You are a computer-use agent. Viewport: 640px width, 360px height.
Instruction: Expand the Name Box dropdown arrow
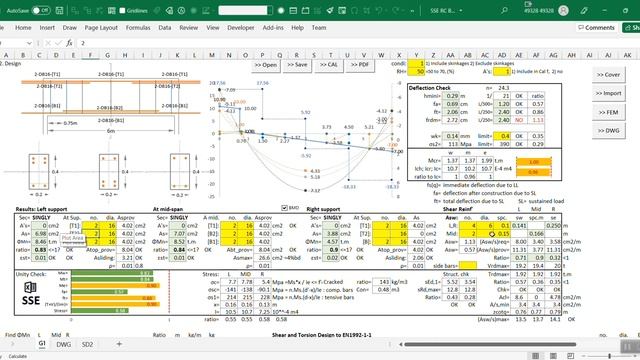[29, 43]
